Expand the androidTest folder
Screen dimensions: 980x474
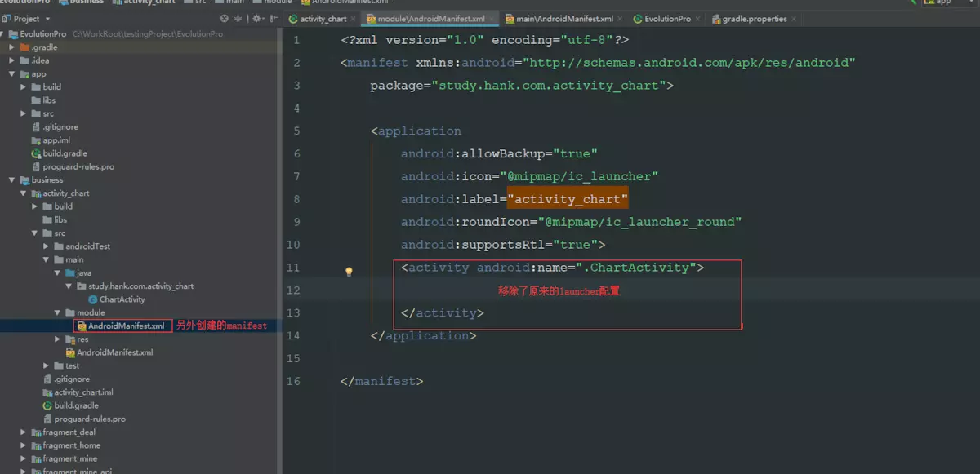[x=46, y=246]
